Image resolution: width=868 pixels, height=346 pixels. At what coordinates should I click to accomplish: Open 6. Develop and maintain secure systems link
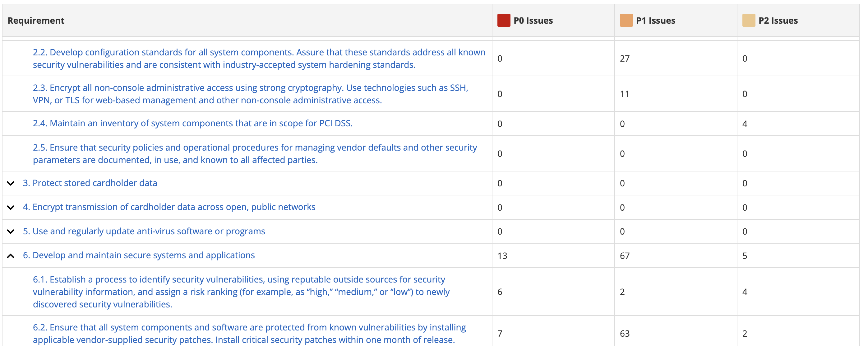(138, 255)
